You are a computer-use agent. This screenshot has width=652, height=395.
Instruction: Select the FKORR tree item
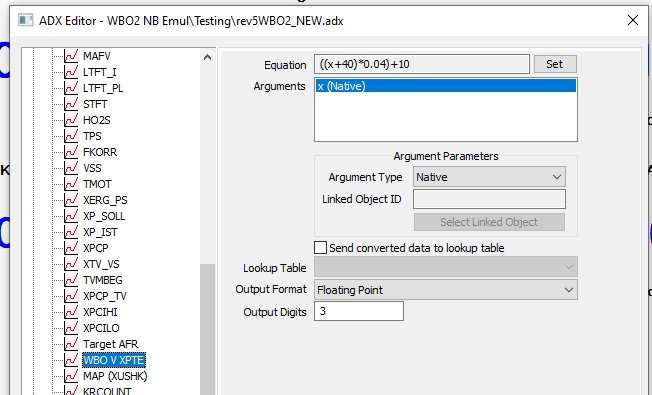coord(100,152)
